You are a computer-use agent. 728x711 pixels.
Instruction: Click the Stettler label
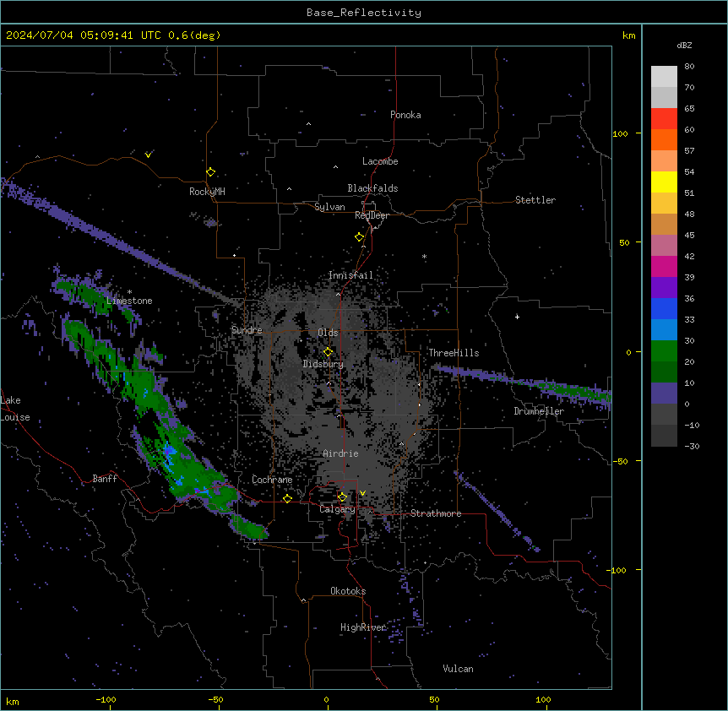pyautogui.click(x=535, y=200)
